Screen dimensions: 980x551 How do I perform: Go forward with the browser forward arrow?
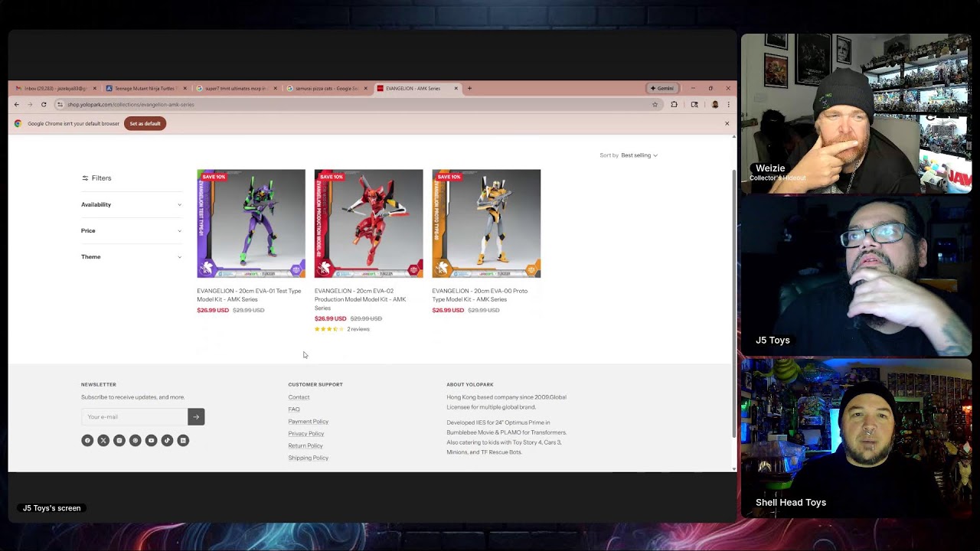coord(30,104)
